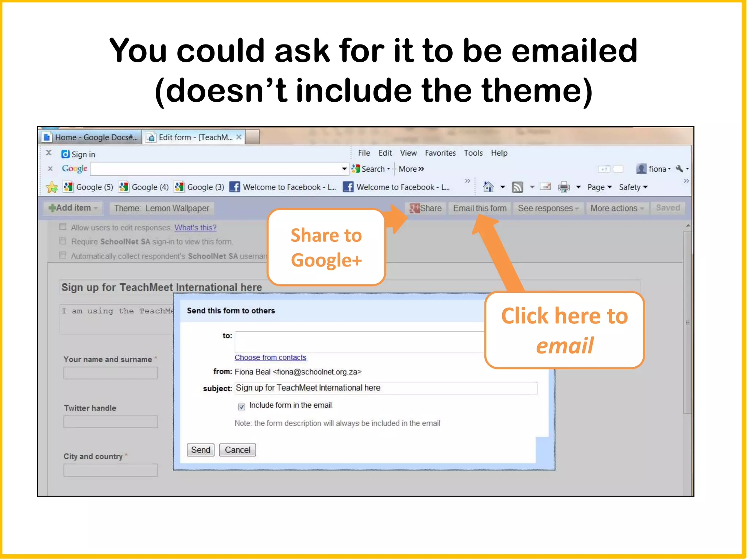Check Require SchoolNet SA sign-in checkbox
Image resolution: width=747 pixels, height=560 pixels.
tap(63, 241)
